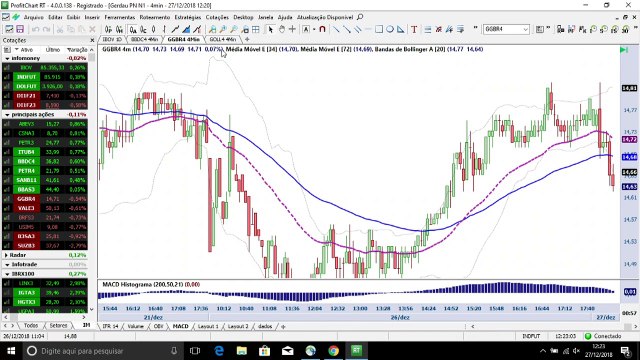
Task: Open the Task View taskbar button
Action: [195, 351]
